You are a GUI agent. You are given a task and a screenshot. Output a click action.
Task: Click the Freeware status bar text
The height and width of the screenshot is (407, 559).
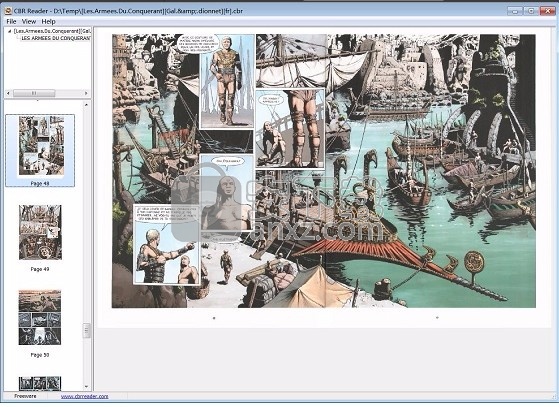pos(25,396)
